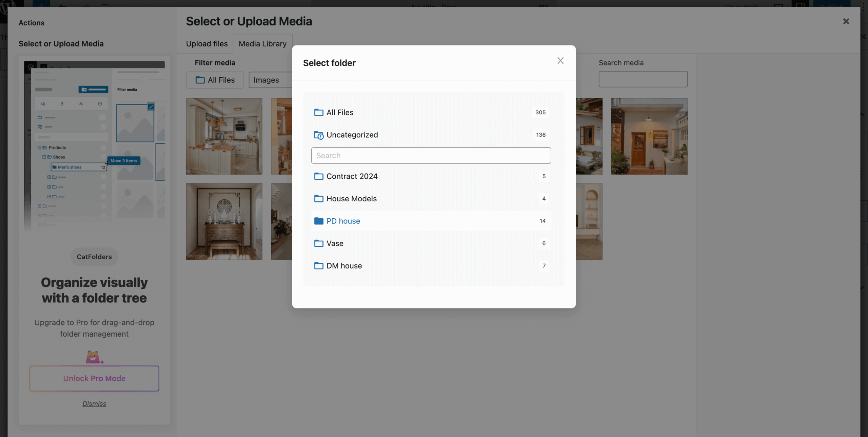Click the Unlock Pro Mode button
Image resolution: width=868 pixels, height=437 pixels.
[x=94, y=378]
